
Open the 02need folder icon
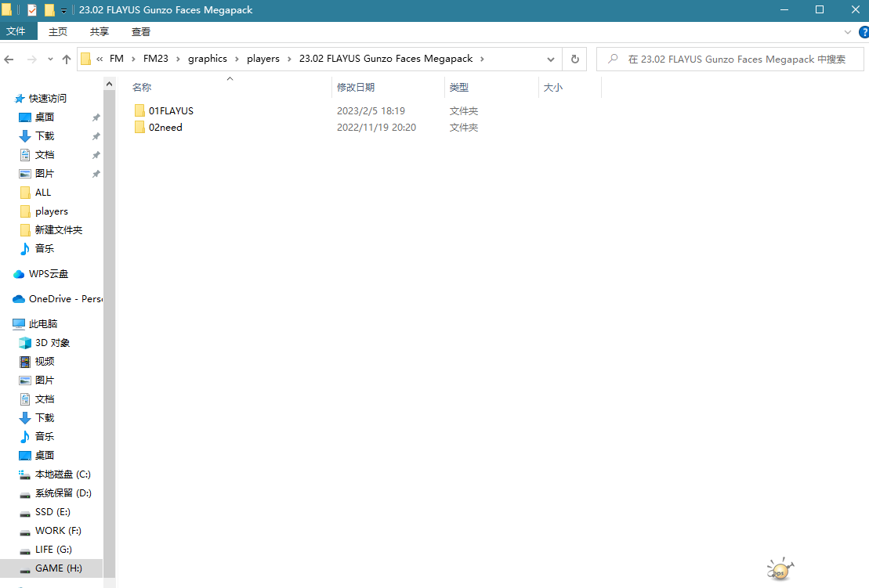(139, 128)
